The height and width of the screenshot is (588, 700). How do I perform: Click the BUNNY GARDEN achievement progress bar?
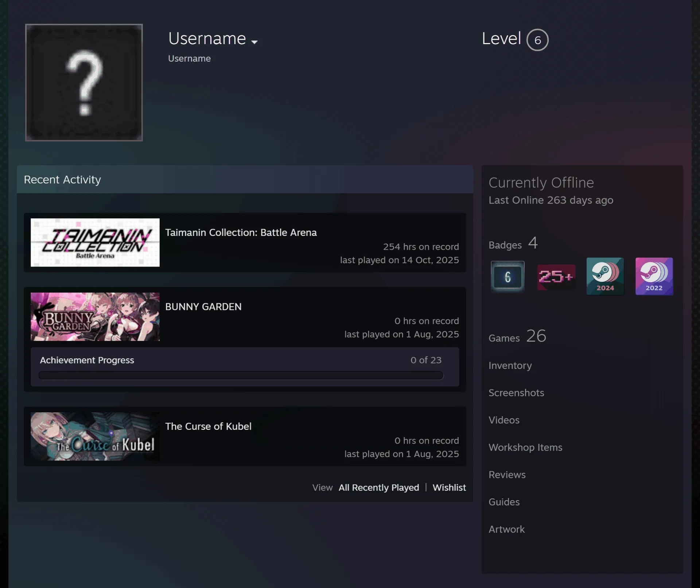pyautogui.click(x=241, y=375)
